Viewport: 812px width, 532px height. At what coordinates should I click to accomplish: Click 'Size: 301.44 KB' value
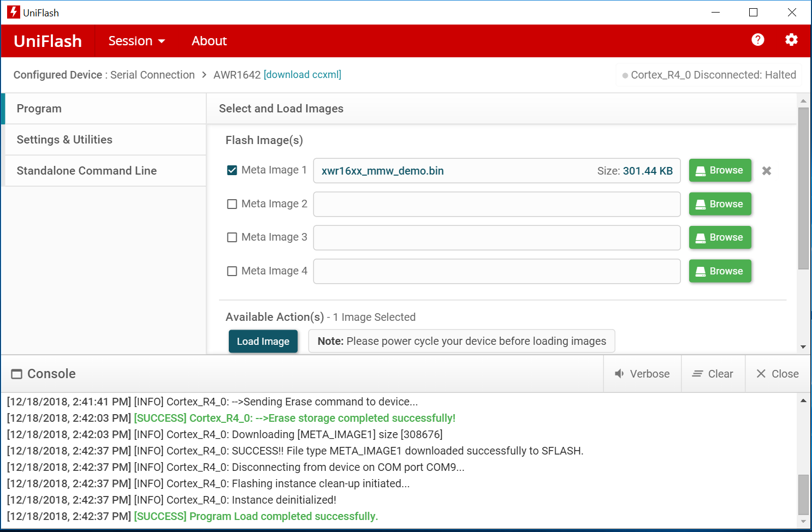(635, 171)
